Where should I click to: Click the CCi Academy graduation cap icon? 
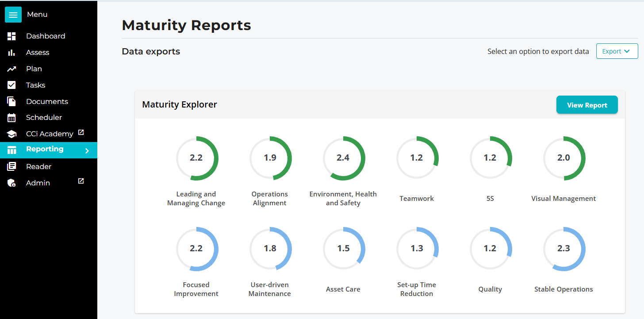(12, 134)
